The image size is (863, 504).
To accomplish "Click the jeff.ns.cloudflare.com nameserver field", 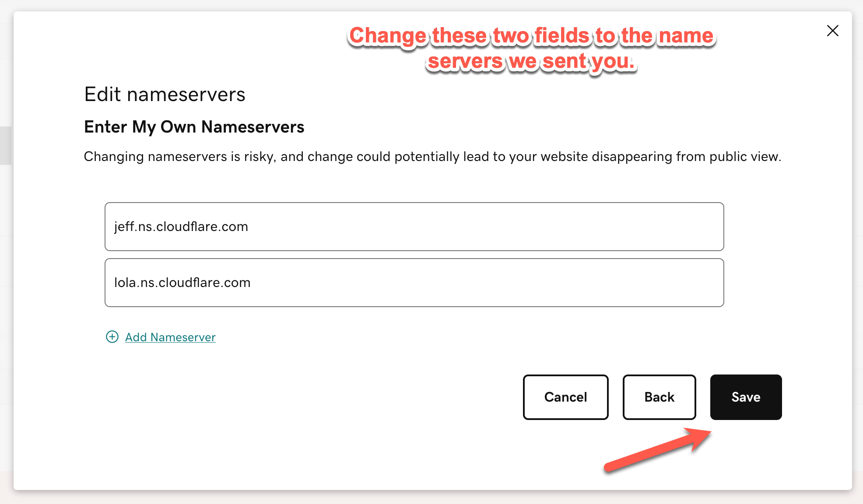I will click(414, 227).
